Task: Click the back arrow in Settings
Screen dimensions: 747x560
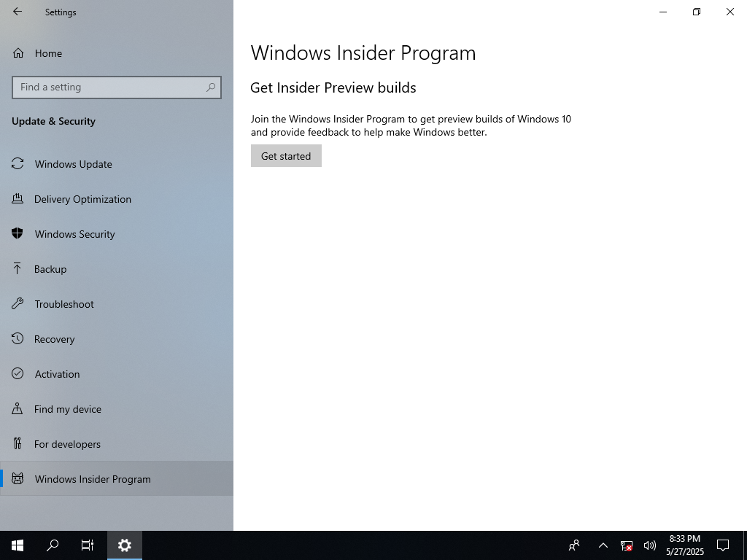Action: click(18, 12)
